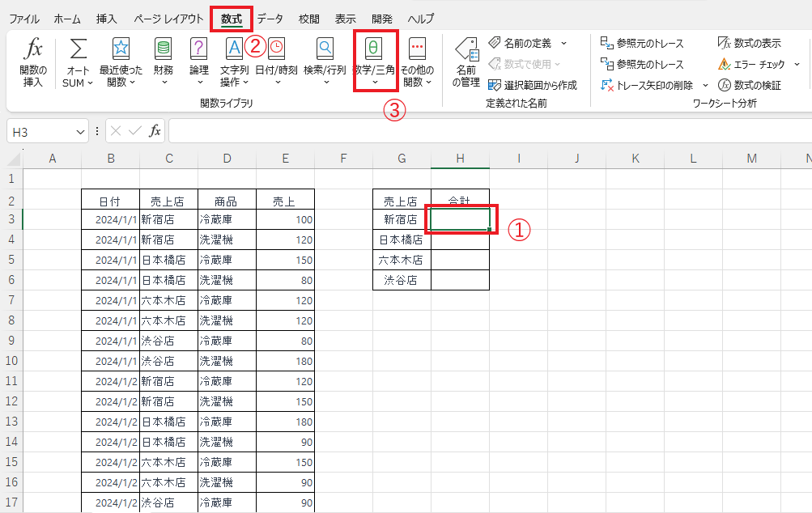Select cell G5 containing 六本木店

coord(402,260)
